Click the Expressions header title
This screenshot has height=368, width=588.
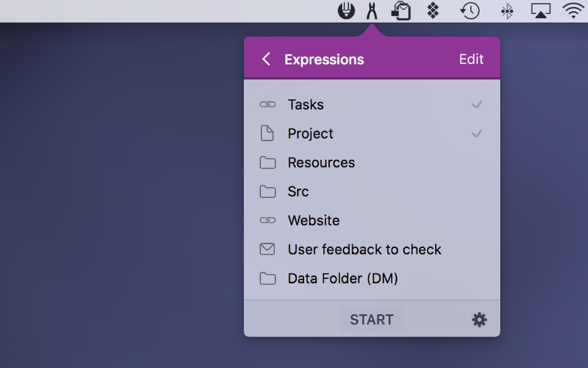[x=324, y=59]
